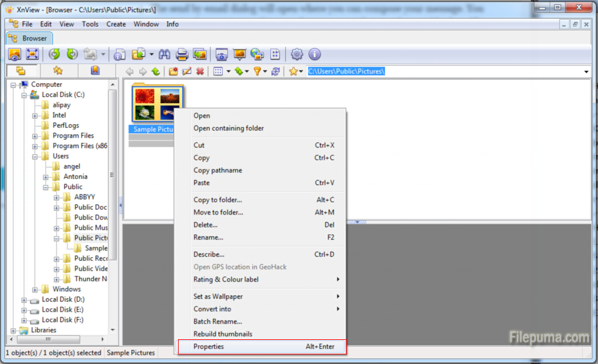Open the Tools menu in menu bar
This screenshot has height=364, width=598.
click(x=90, y=24)
